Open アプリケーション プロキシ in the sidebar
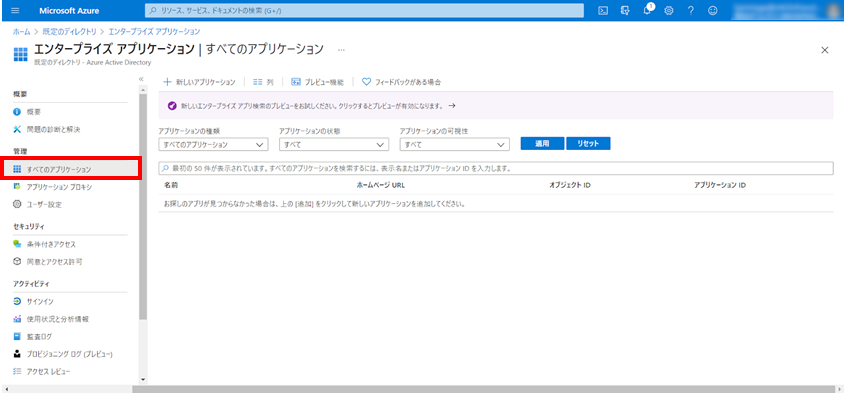The image size is (844, 393). pyautogui.click(x=53, y=187)
